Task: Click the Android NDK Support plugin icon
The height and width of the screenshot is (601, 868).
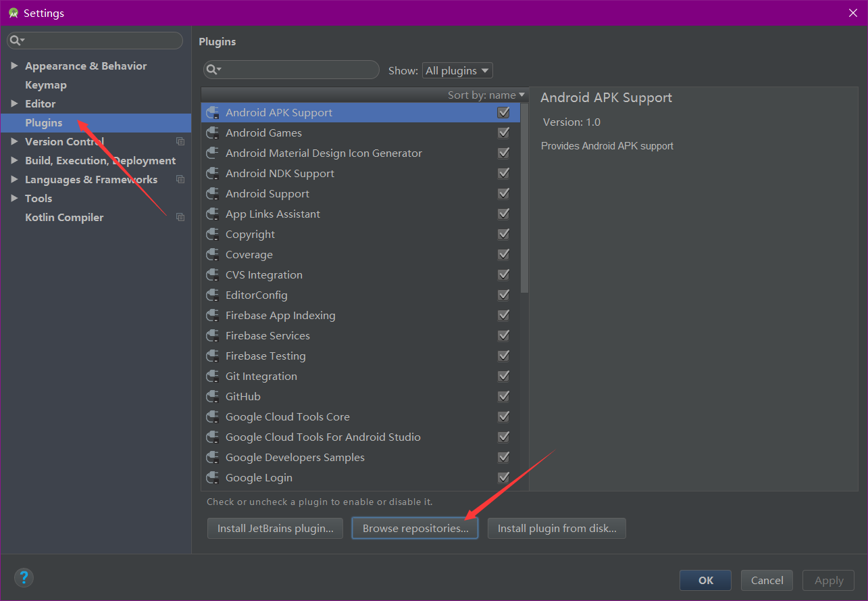Action: [213, 174]
